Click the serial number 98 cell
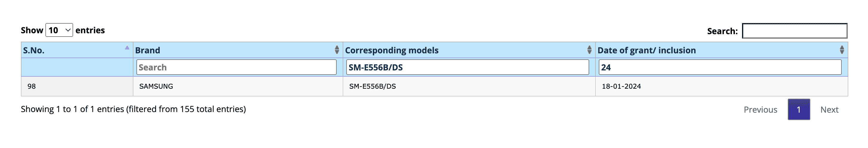 [32, 87]
